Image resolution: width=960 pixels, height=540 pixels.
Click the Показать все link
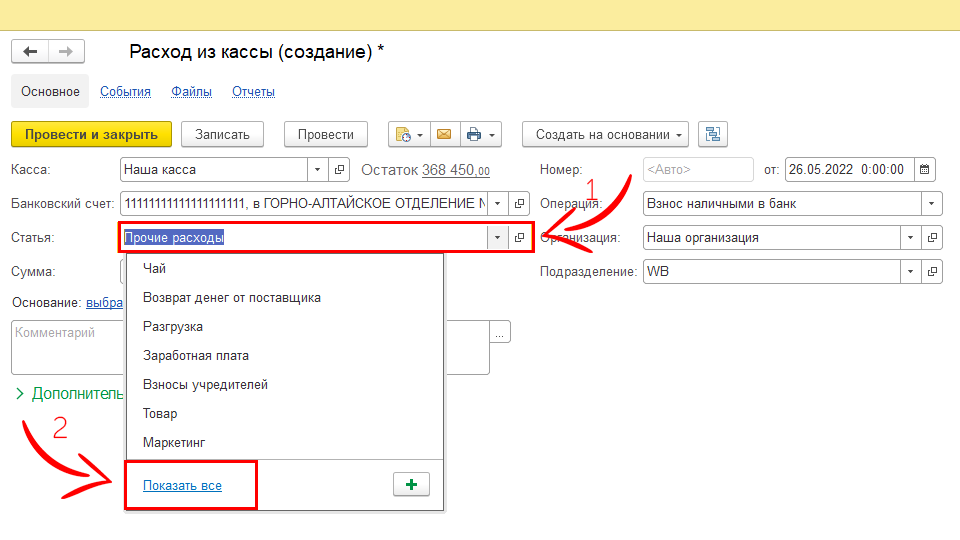click(182, 486)
